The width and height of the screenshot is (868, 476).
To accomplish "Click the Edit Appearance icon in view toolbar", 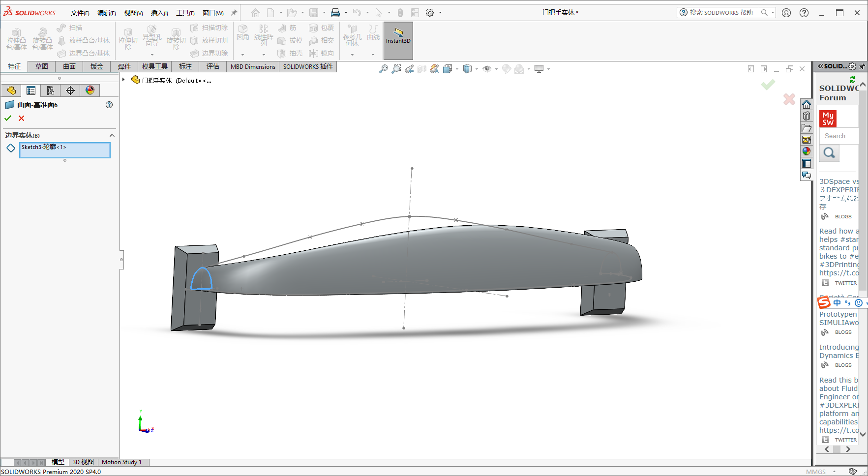I will tap(507, 69).
